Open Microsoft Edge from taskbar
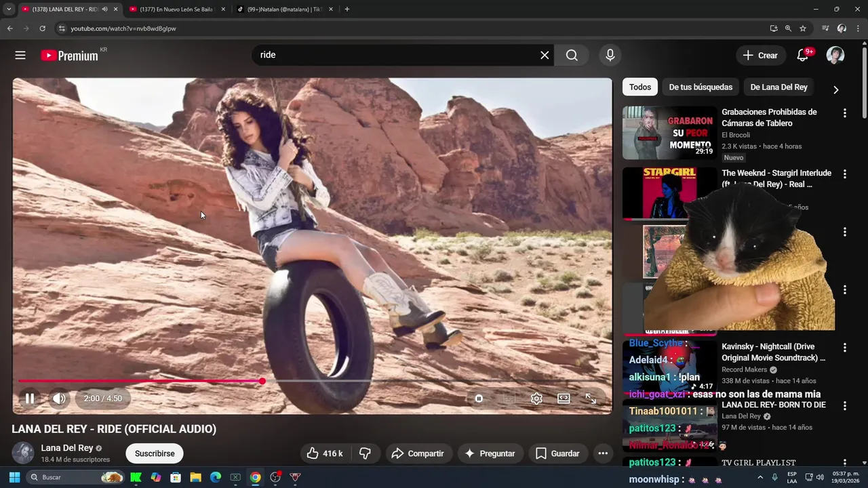This screenshot has height=488, width=868. 216,477
